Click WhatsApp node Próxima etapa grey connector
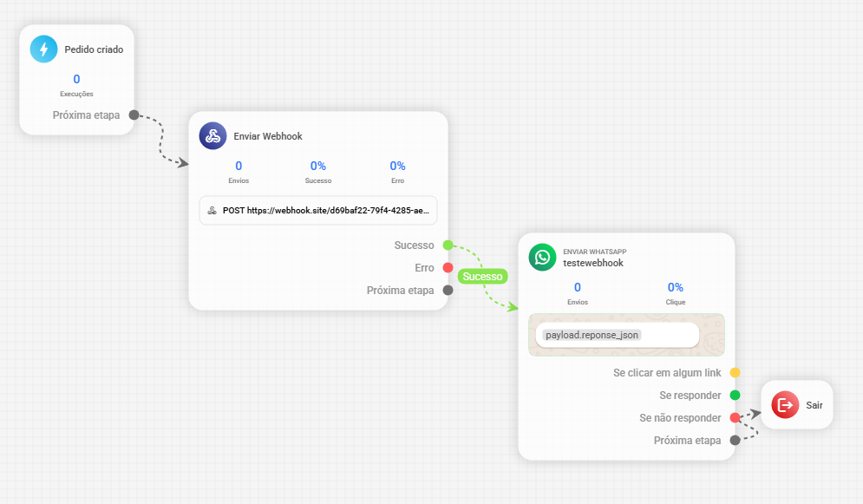 735,440
